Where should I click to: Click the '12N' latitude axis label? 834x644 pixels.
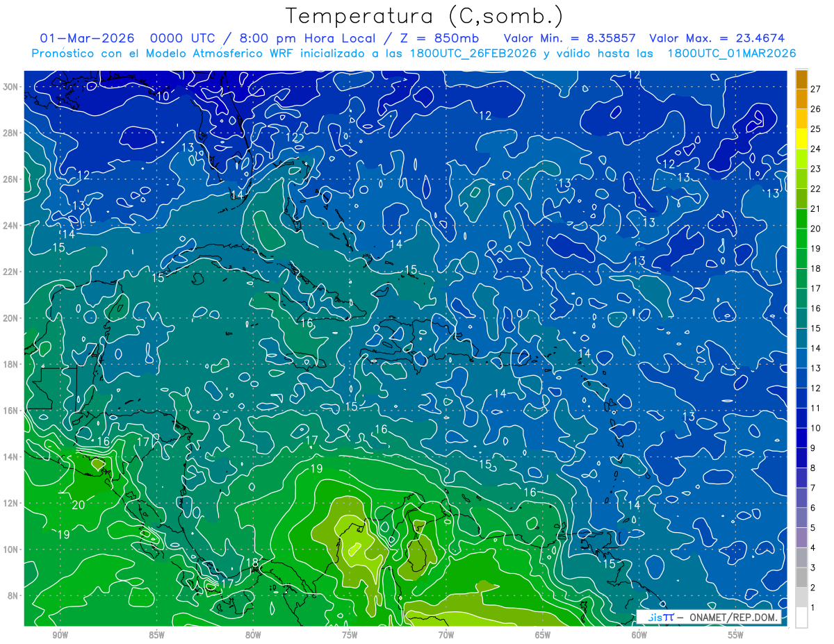pyautogui.click(x=12, y=503)
